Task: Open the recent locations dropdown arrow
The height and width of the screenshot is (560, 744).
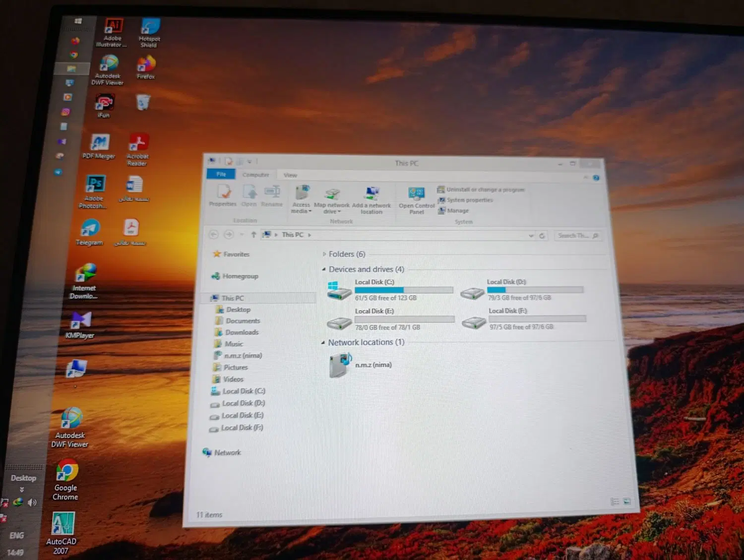Action: (242, 235)
